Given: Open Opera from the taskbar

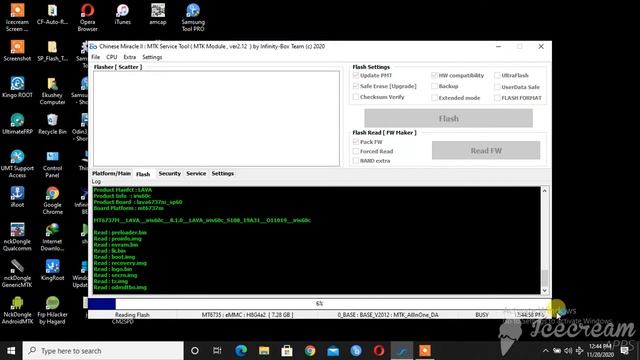Looking at the screenshot, I should point(379,351).
